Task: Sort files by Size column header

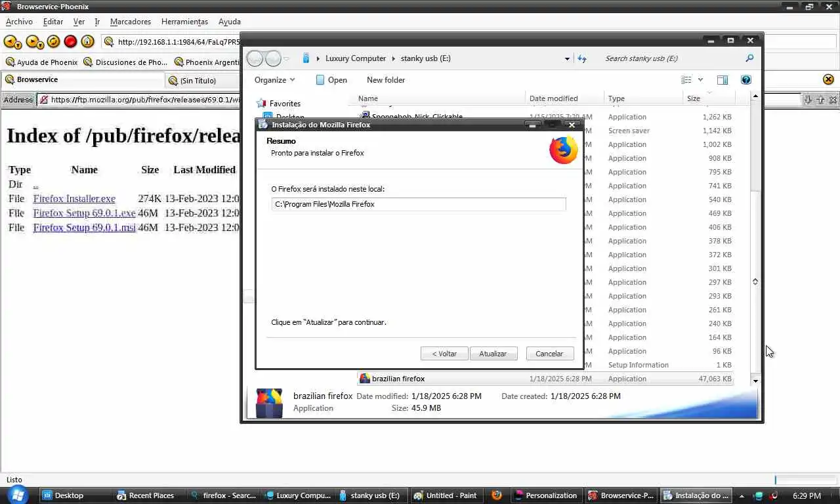Action: point(708,98)
